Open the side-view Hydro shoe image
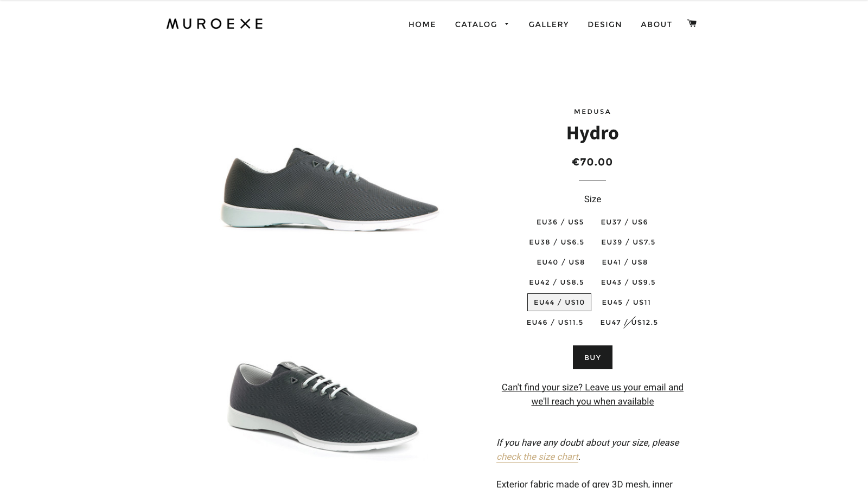The width and height of the screenshot is (868, 488). point(330,189)
